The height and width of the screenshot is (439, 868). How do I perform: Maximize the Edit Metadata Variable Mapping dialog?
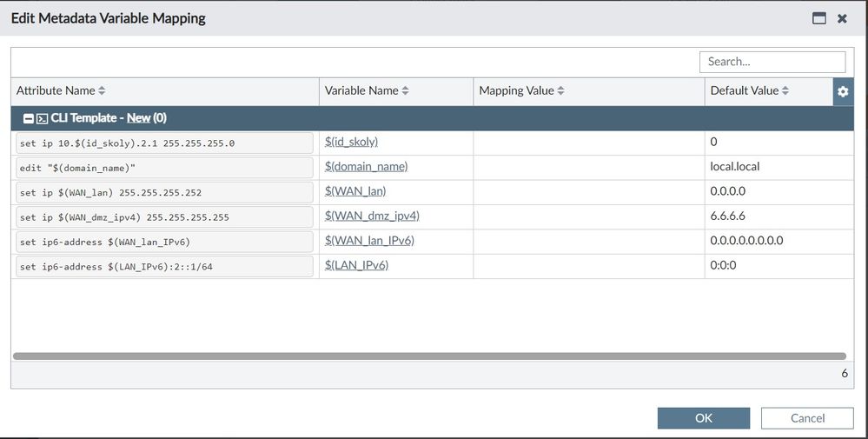pos(818,18)
